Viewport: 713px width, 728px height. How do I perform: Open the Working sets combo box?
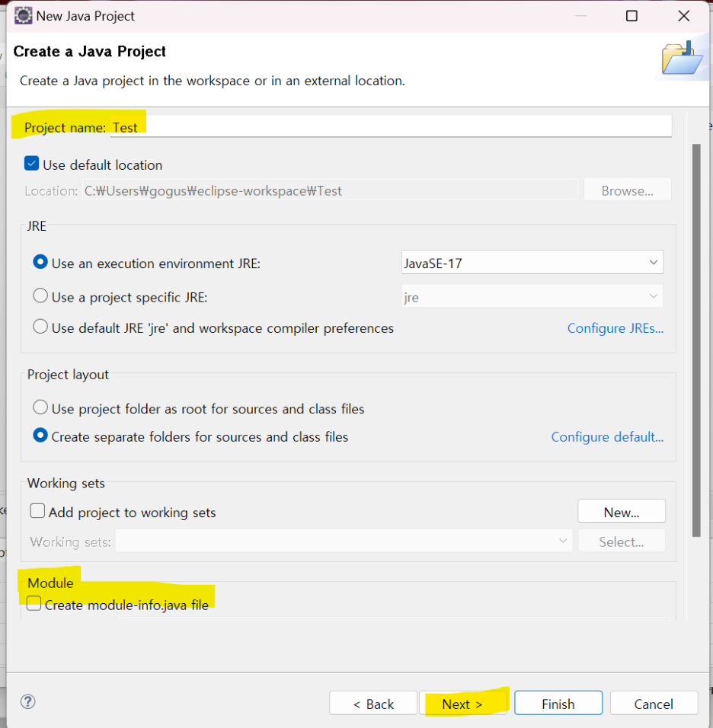pyautogui.click(x=344, y=541)
